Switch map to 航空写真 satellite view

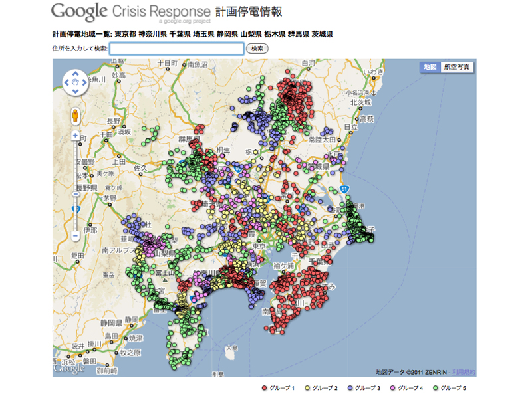click(x=457, y=68)
